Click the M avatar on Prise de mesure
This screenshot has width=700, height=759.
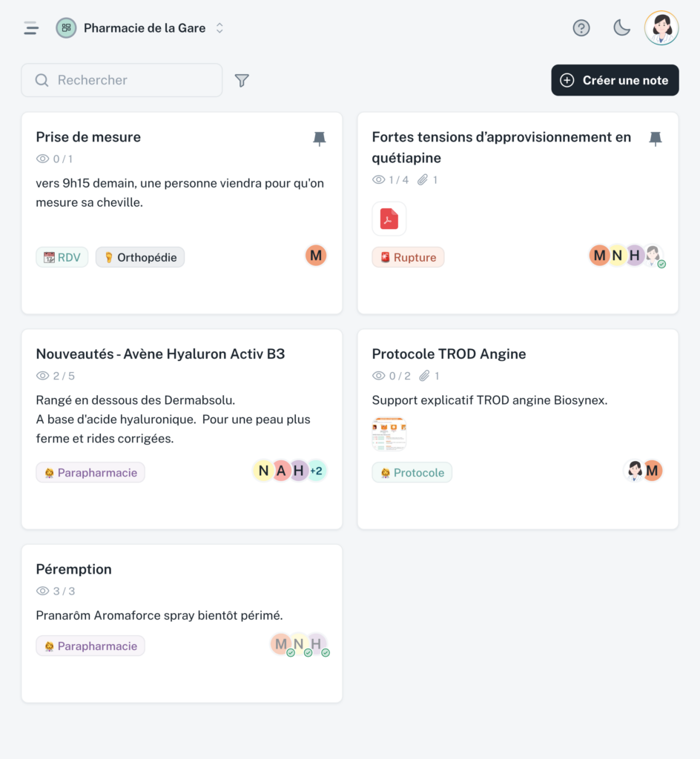[316, 256]
